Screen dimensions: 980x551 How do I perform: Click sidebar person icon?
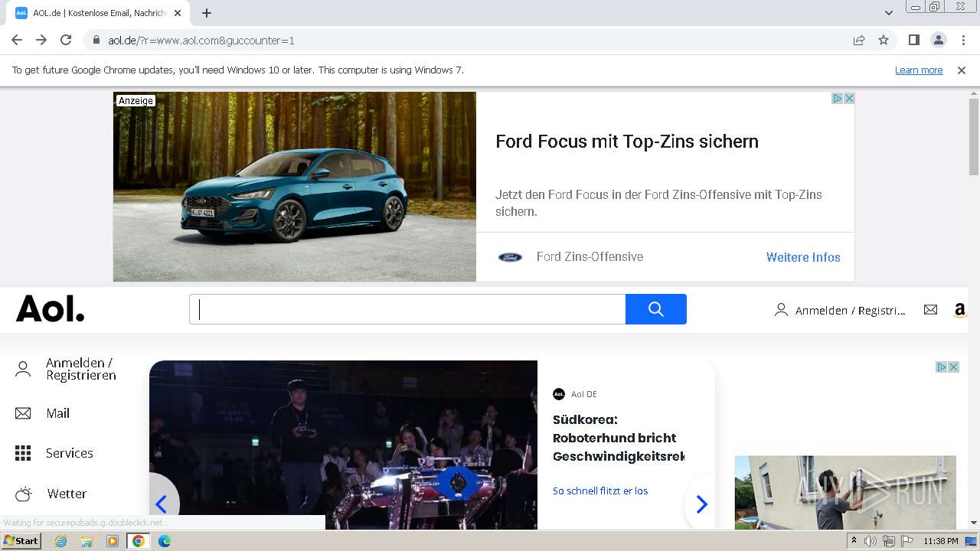tap(23, 370)
